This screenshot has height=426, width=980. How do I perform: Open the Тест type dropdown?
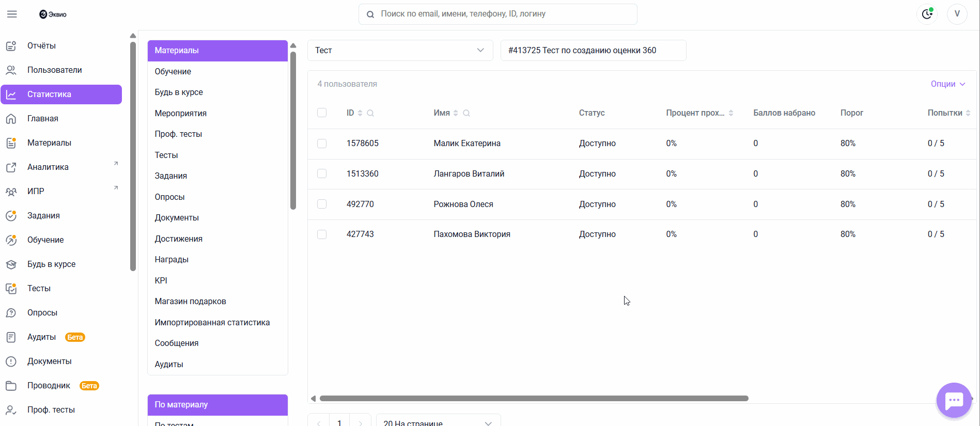400,50
